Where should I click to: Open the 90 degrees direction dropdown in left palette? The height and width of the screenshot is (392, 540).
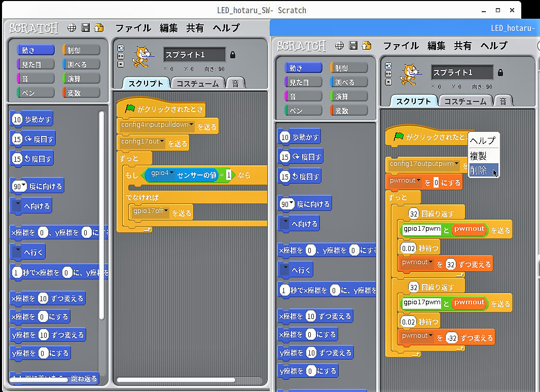[23, 186]
